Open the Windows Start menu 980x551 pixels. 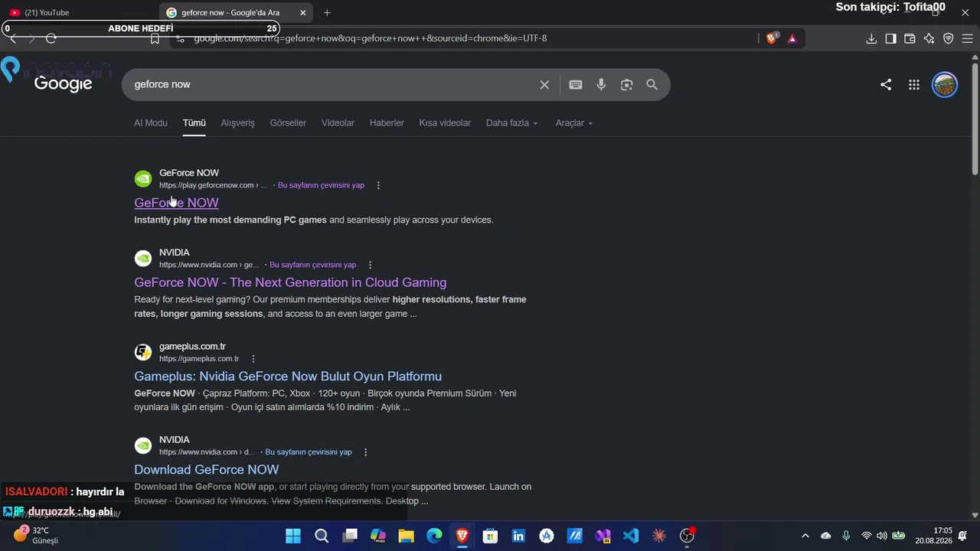293,536
